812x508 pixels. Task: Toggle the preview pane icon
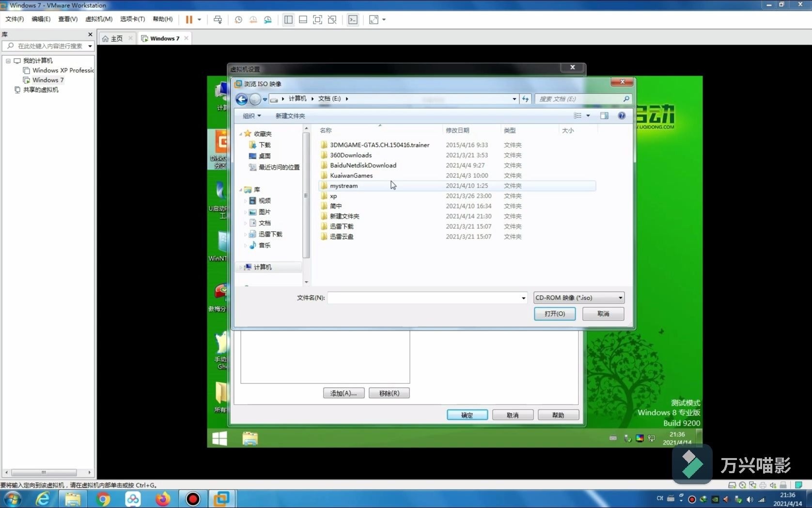click(x=604, y=115)
